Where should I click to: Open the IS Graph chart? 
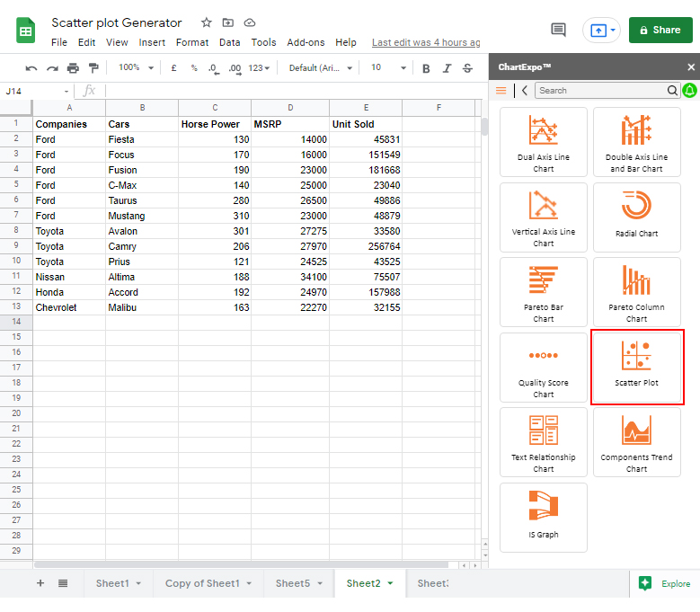coord(544,518)
